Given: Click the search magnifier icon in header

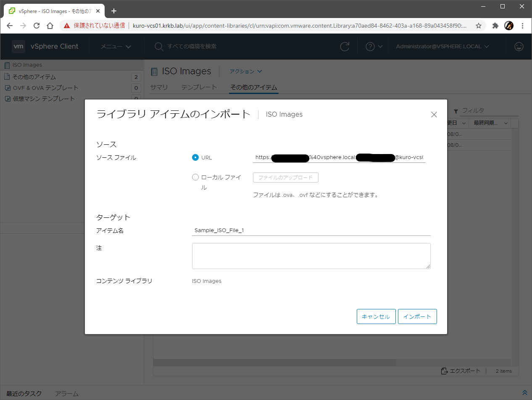Looking at the screenshot, I should [158, 47].
